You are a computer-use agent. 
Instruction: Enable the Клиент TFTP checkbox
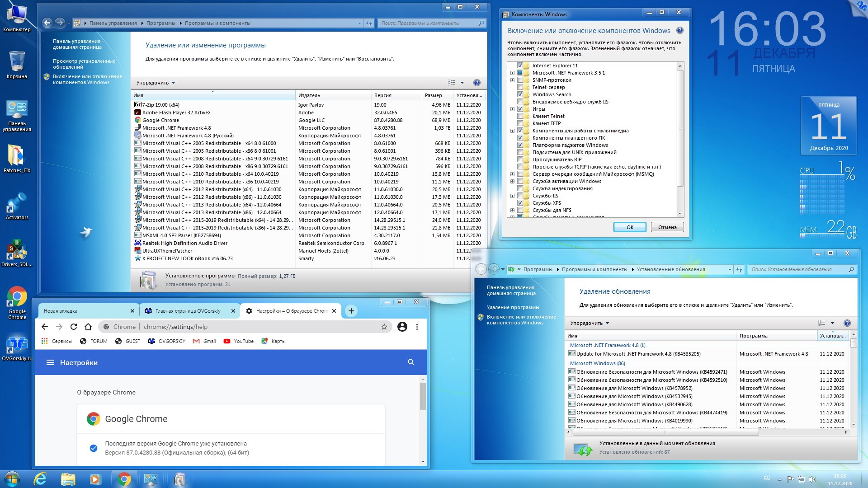tap(520, 123)
